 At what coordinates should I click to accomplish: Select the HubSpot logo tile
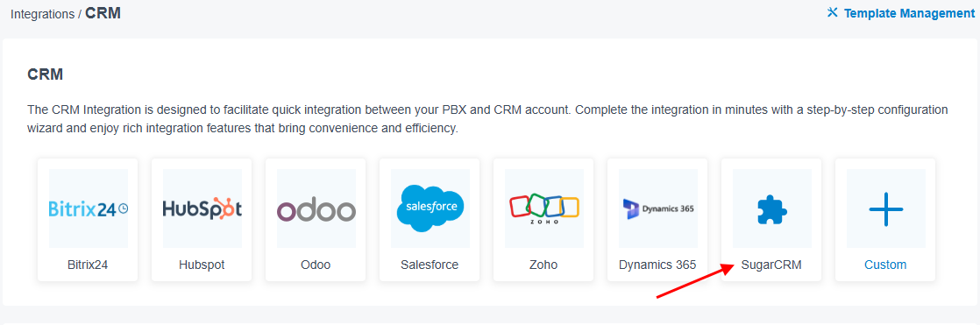click(x=202, y=208)
